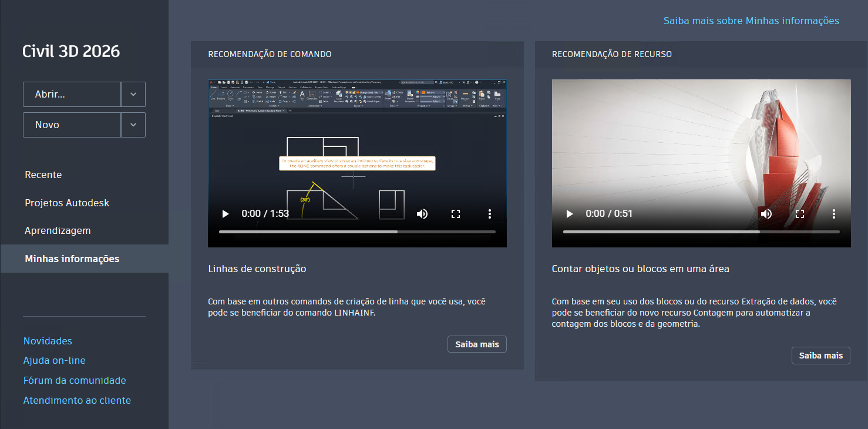
Task: Play the Linhas de construção video
Action: [225, 214]
